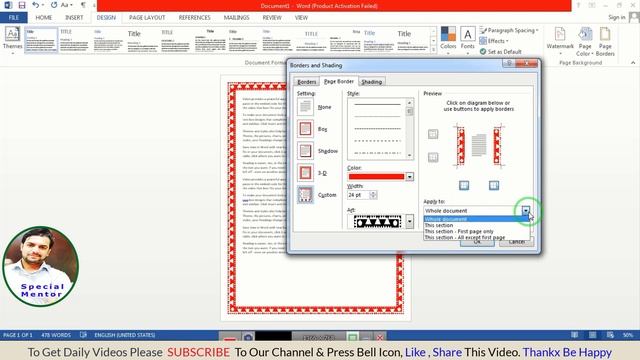This screenshot has height=360, width=640.
Task: Open the REVIEW ribbon tab
Action: (x=272, y=18)
